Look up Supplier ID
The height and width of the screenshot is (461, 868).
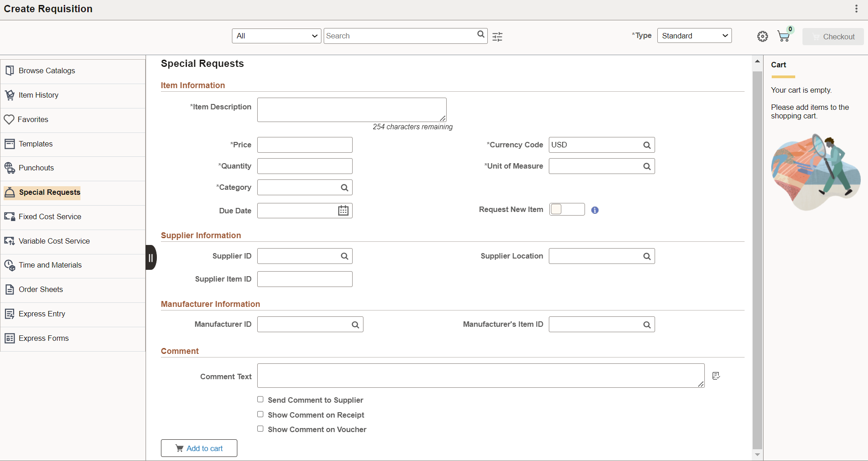[344, 256]
